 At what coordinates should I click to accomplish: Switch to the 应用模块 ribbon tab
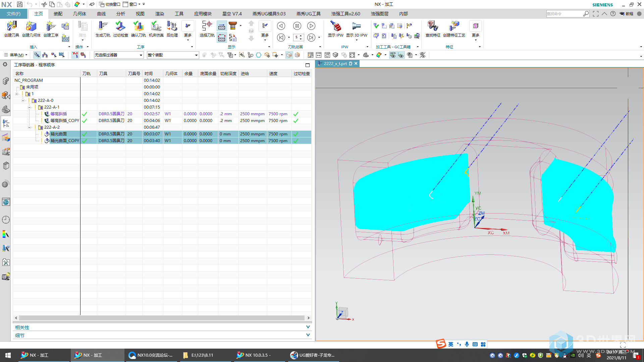pos(203,14)
